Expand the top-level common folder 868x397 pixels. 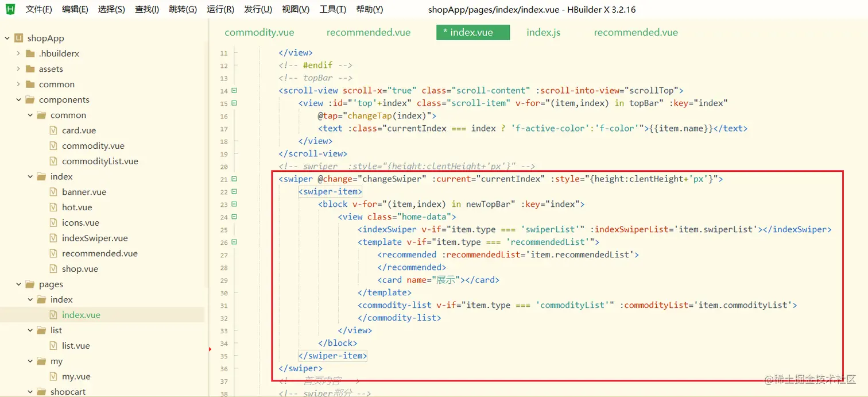click(18, 84)
